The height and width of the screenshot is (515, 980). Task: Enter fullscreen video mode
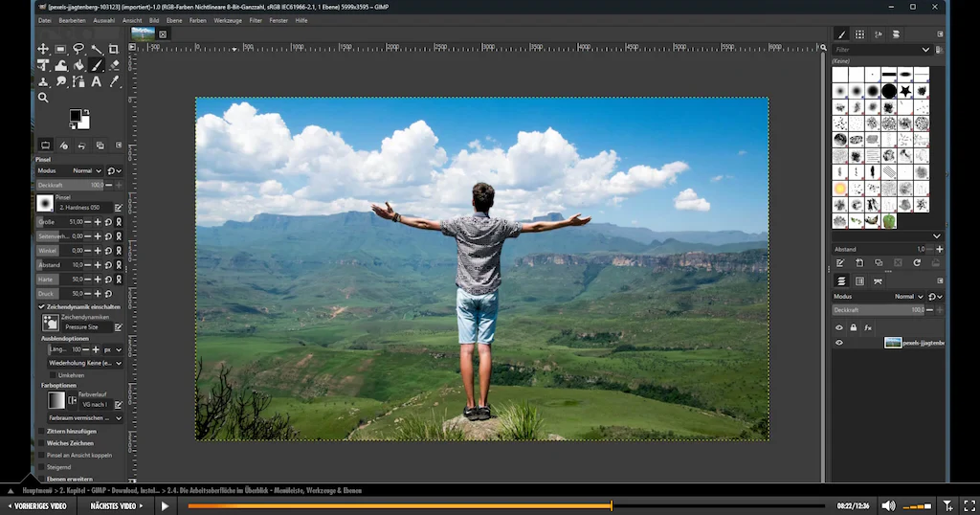tap(969, 506)
